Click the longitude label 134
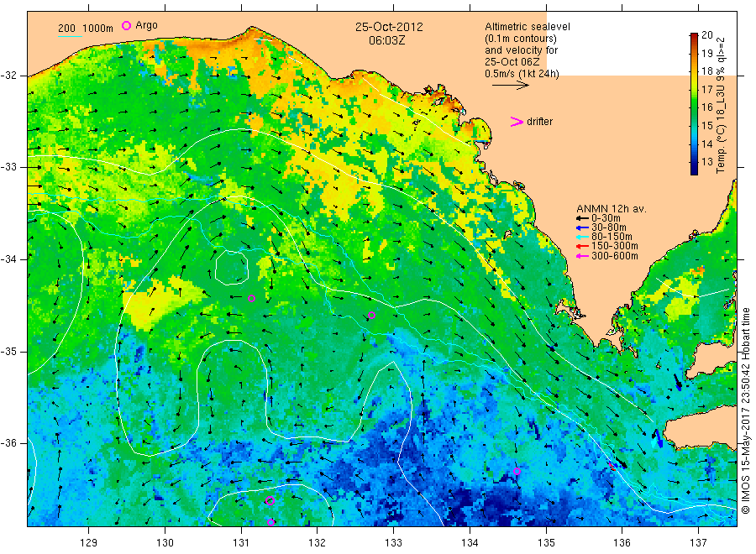Viewport: 756px width, 554px height. [470, 542]
